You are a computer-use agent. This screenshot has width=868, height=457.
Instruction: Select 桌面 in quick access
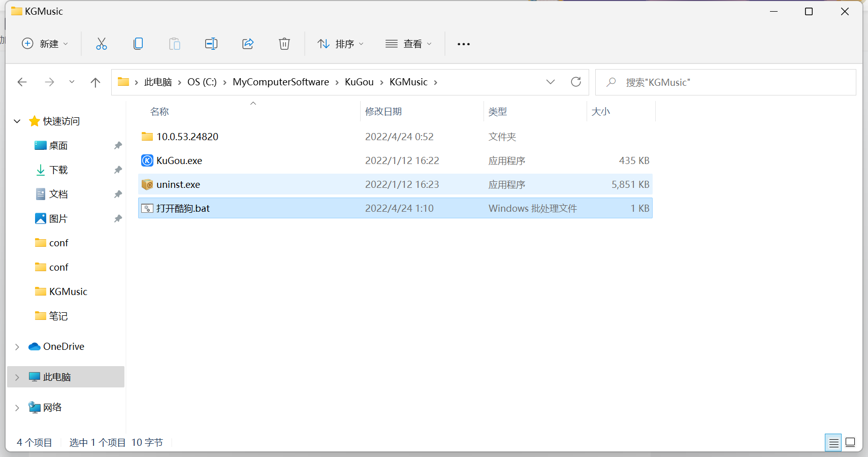(58, 146)
